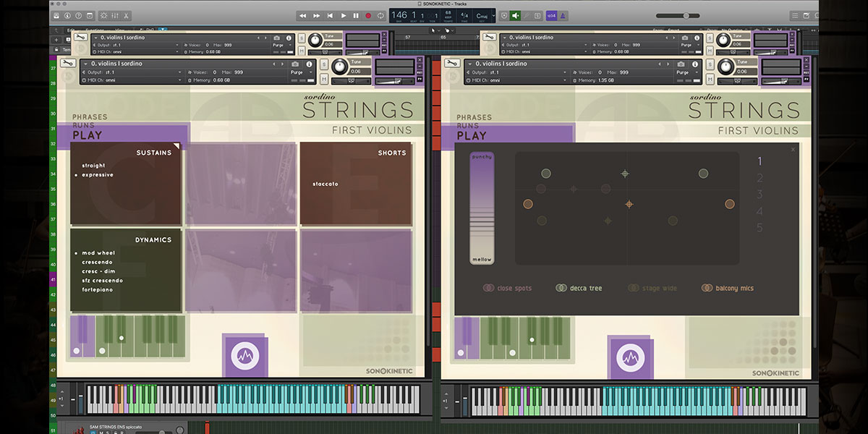Click the waveform circle icon in left panel

(244, 355)
